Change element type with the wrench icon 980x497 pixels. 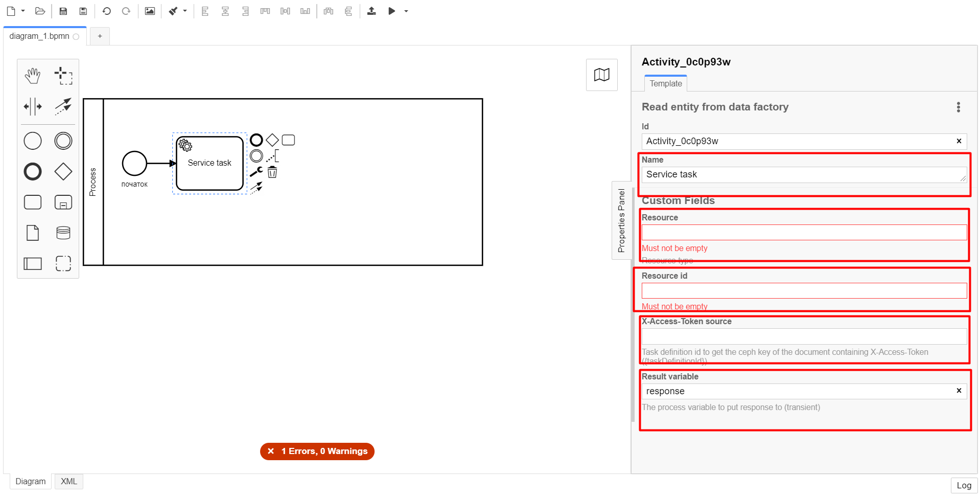pos(256,172)
